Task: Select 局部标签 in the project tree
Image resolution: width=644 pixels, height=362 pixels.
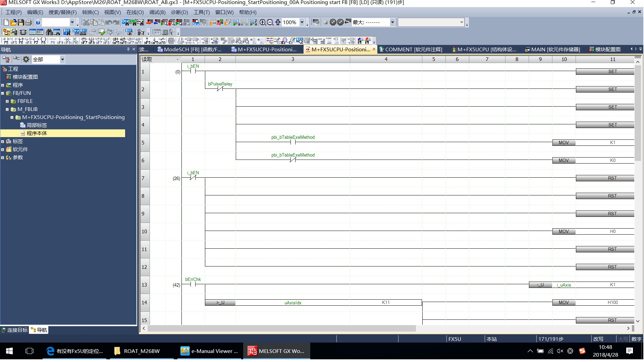Action: pos(37,125)
